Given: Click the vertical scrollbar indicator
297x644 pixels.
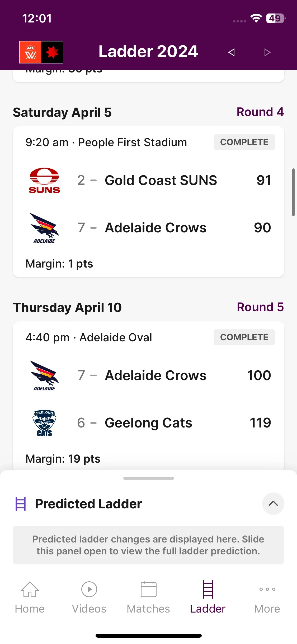Looking at the screenshot, I should pos(293,192).
